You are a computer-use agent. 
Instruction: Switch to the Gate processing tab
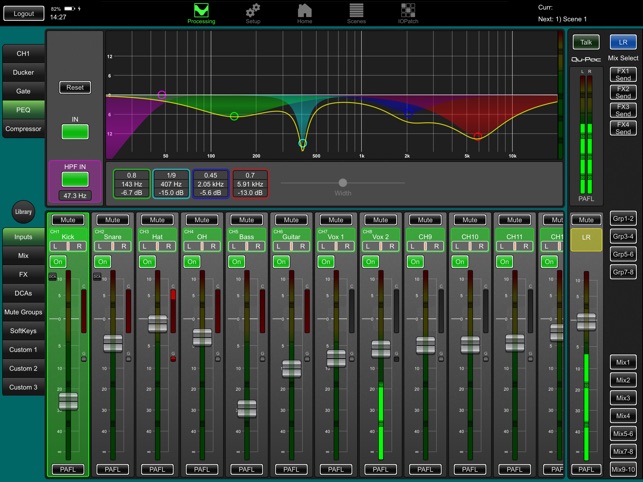click(x=23, y=91)
